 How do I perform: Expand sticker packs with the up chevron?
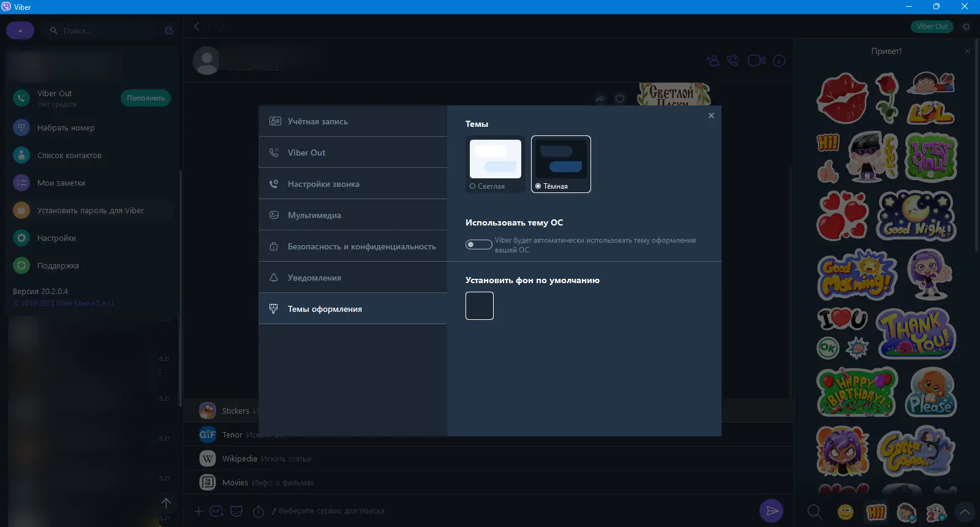tap(965, 512)
